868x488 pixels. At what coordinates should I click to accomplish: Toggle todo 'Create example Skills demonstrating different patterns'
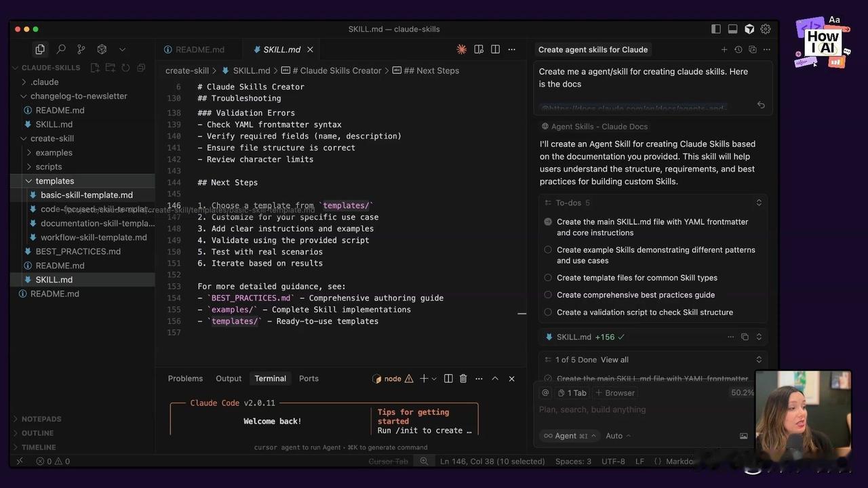548,250
